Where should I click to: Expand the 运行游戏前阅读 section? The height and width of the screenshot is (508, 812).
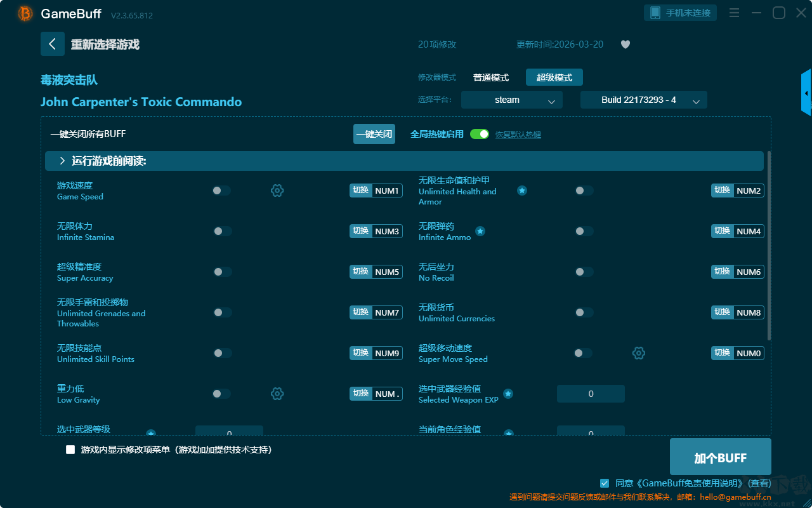point(404,161)
